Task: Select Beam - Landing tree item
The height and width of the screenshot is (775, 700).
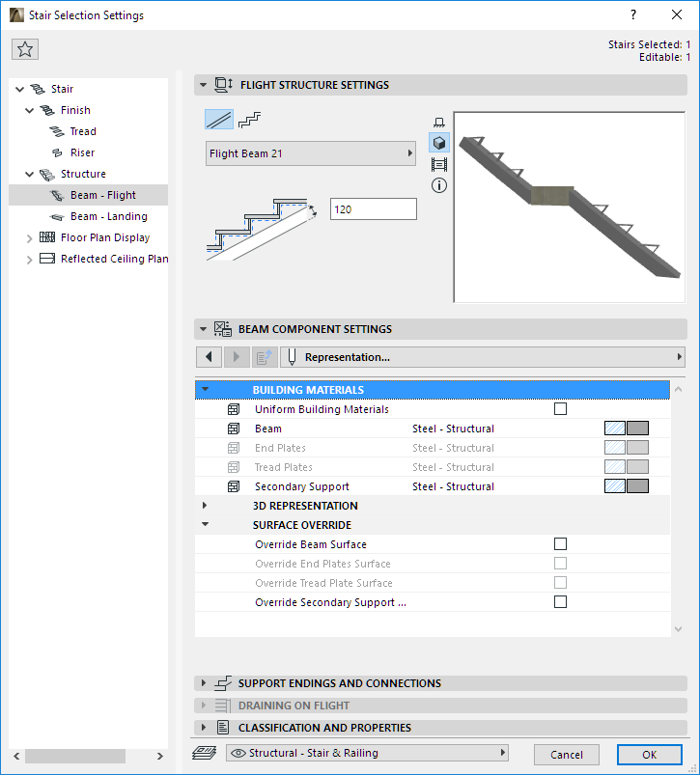Action: (x=109, y=216)
